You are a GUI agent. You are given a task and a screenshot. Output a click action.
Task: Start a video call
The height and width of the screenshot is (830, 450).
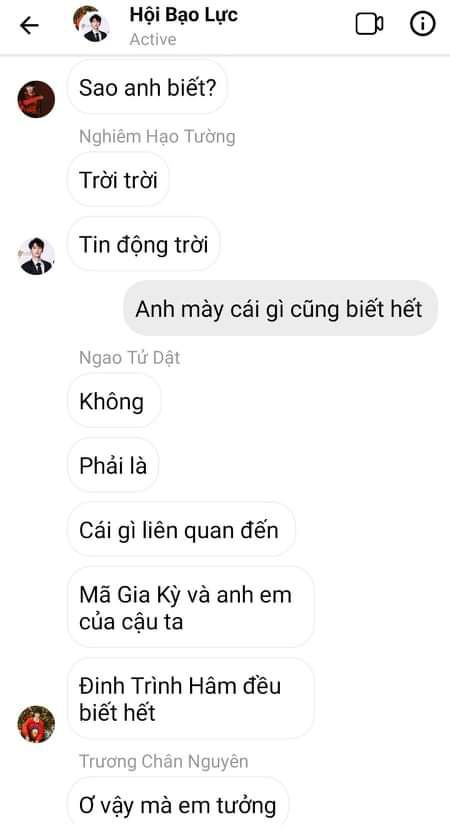coord(369,24)
